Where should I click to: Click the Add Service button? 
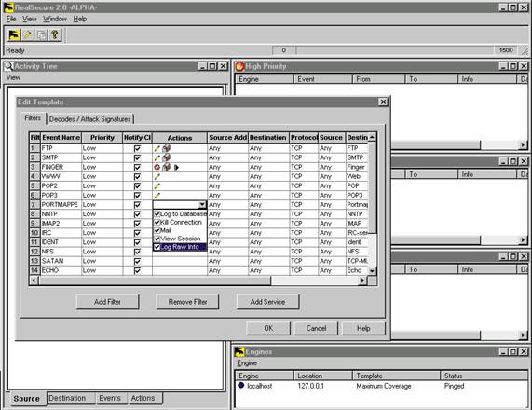(x=267, y=302)
